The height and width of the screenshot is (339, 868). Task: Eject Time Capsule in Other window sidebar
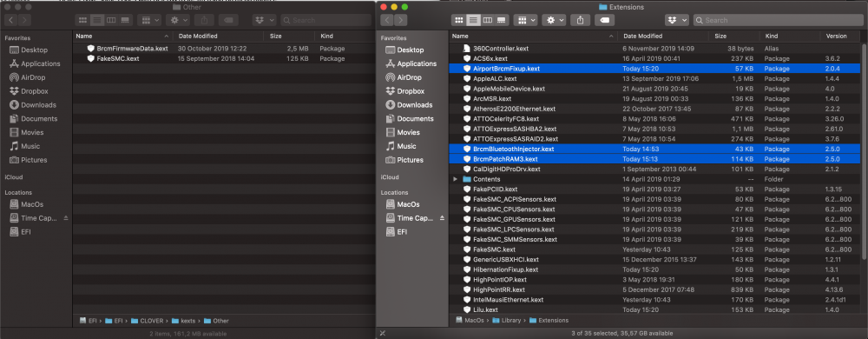click(66, 218)
